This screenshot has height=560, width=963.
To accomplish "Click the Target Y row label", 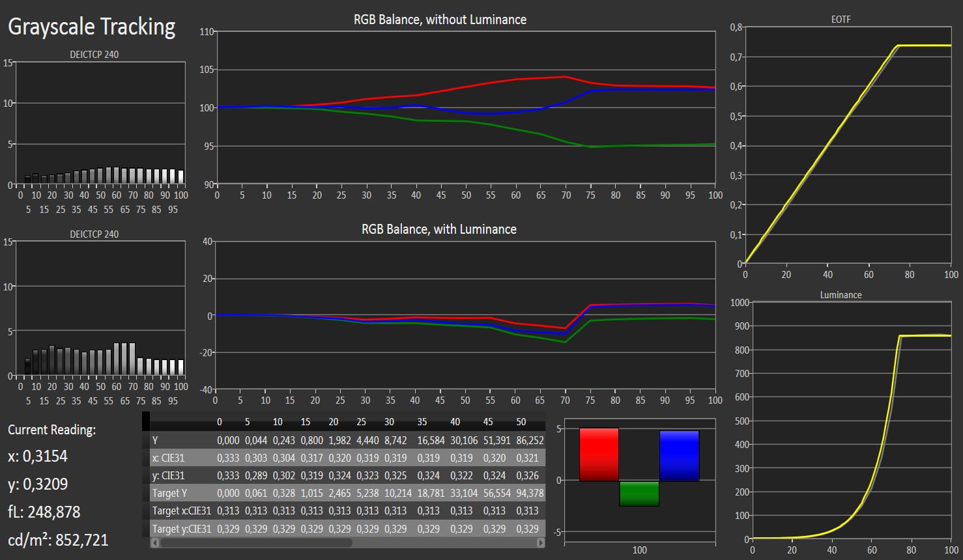I will pyautogui.click(x=169, y=494).
